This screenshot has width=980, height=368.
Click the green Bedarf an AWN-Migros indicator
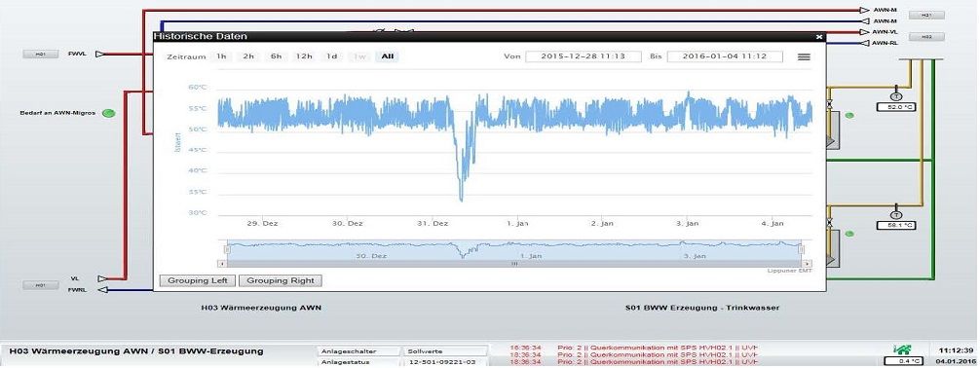[109, 113]
